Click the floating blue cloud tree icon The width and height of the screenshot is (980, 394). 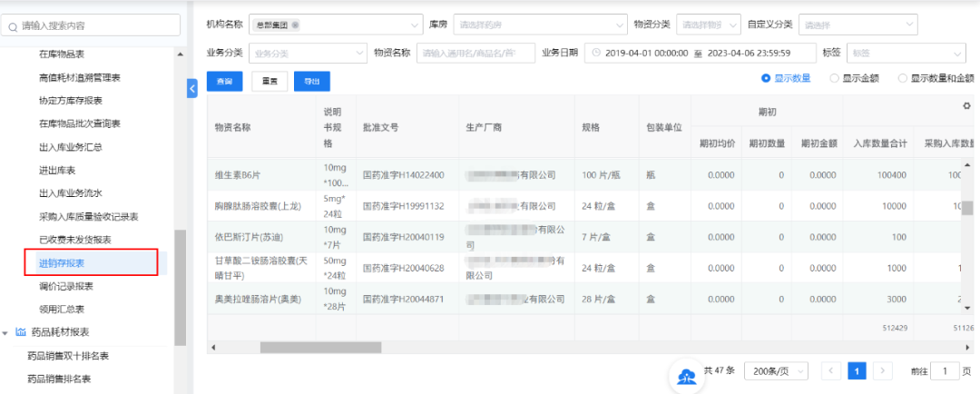pyautogui.click(x=685, y=373)
